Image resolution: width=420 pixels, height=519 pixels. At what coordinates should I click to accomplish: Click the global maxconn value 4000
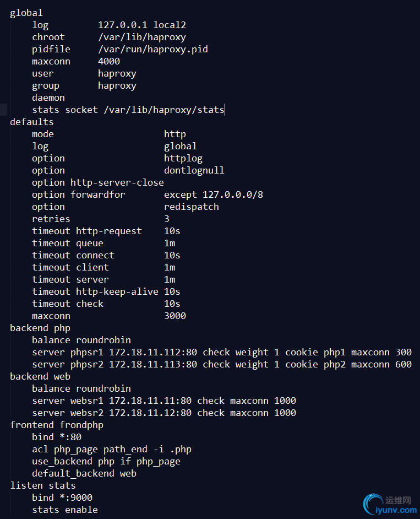[x=108, y=61]
